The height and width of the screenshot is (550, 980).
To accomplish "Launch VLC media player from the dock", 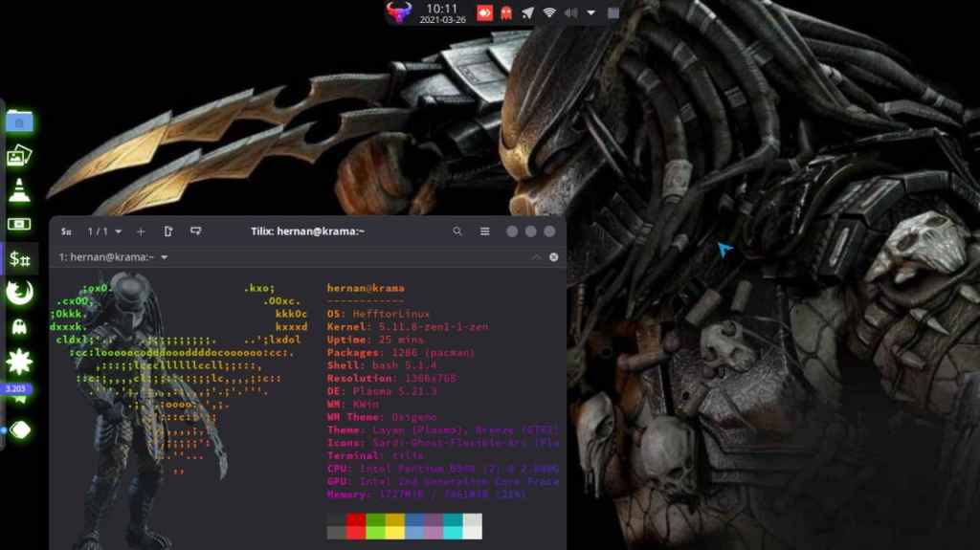I will tap(20, 189).
